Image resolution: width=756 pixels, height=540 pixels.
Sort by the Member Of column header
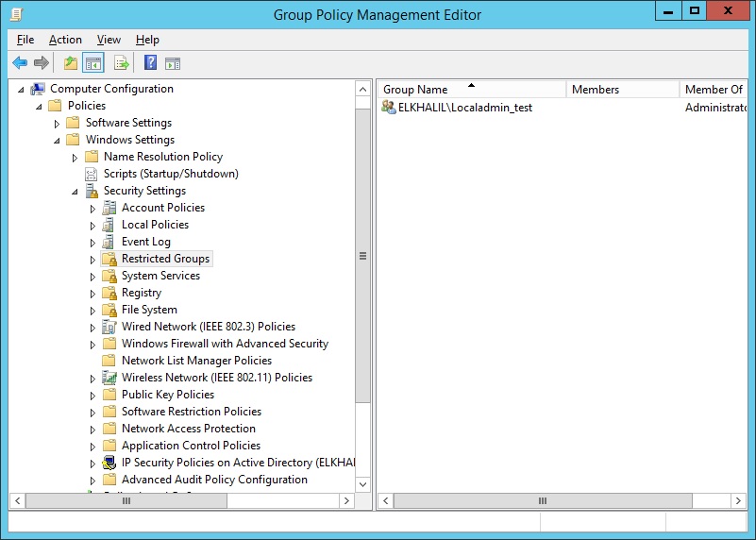[714, 89]
